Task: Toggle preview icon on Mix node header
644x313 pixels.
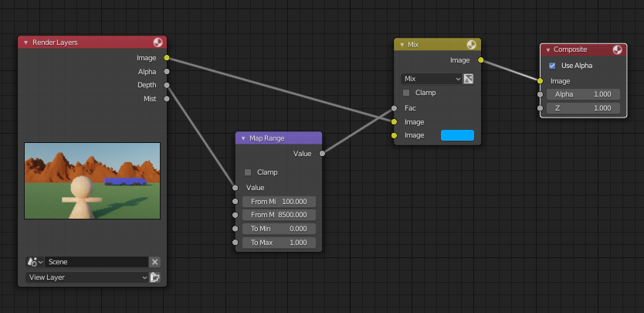Action: tap(472, 44)
